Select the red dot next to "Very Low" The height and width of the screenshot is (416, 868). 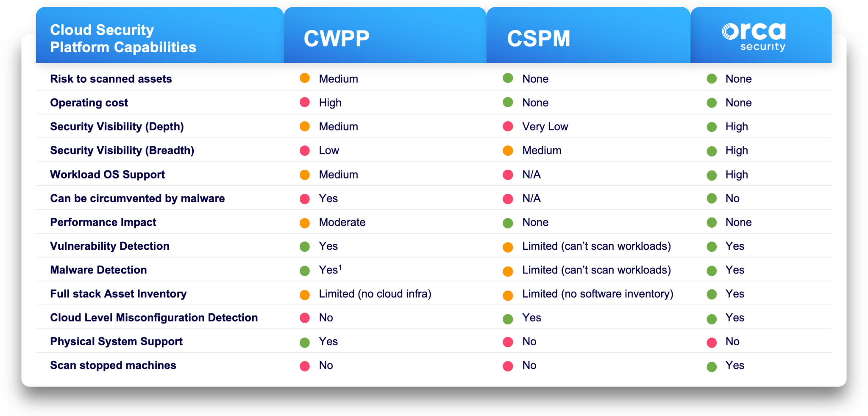508,126
